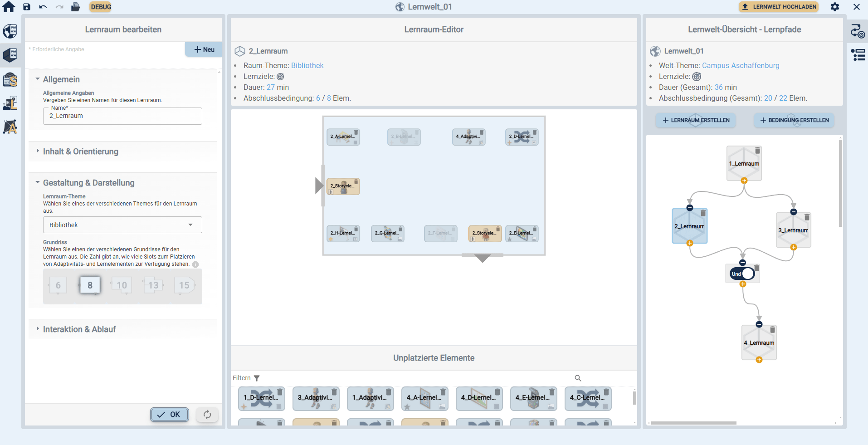Image resolution: width=868 pixels, height=445 pixels.
Task: Click Lernwelt hochladen button
Action: click(x=779, y=7)
